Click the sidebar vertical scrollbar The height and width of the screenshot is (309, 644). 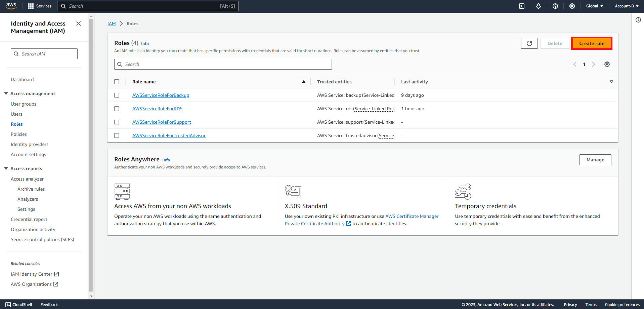tap(91, 155)
